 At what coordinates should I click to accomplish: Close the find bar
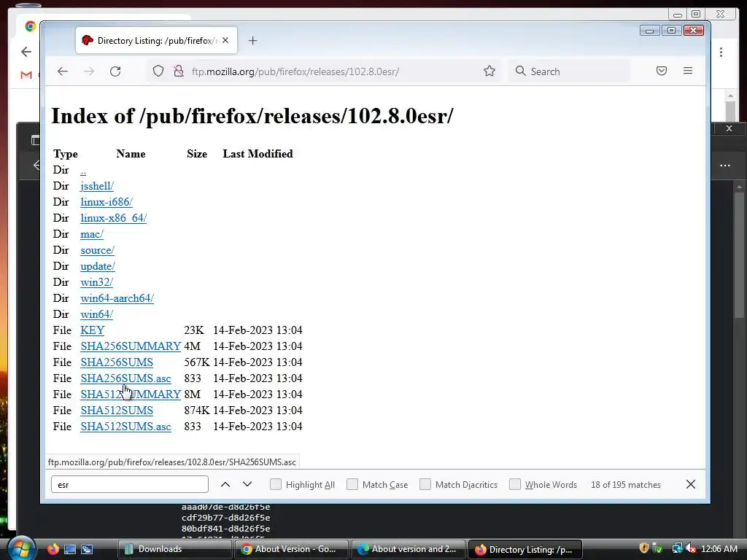pos(690,484)
